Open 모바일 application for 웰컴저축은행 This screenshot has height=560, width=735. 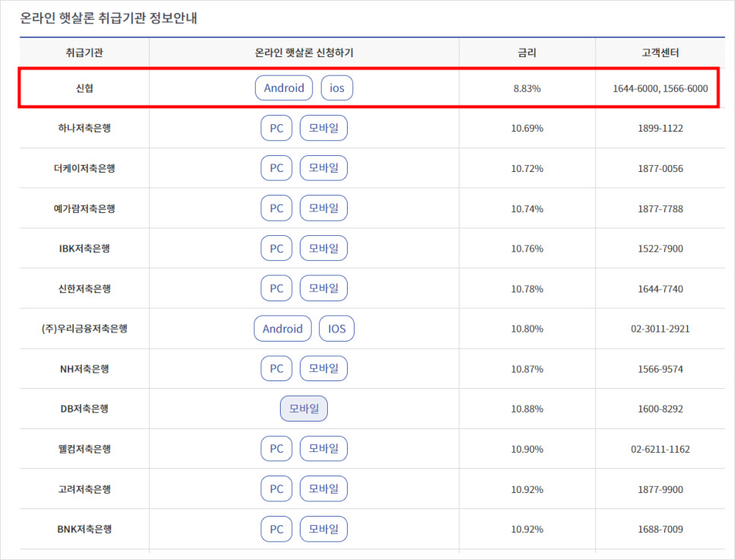tap(323, 449)
